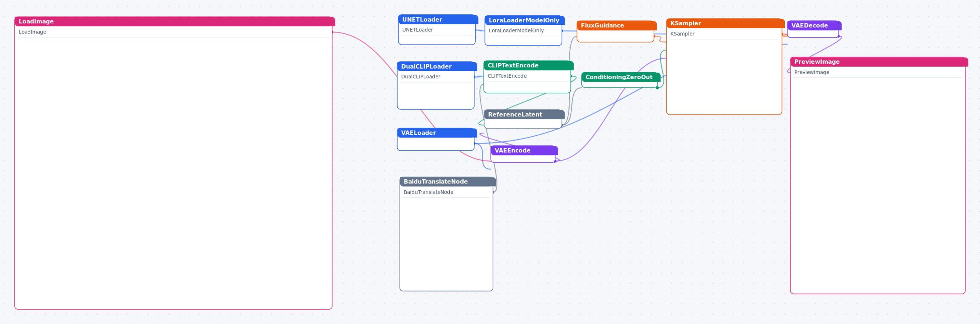The width and height of the screenshot is (980, 324).
Task: Click the PreviewImage body label text
Action: [812, 72]
